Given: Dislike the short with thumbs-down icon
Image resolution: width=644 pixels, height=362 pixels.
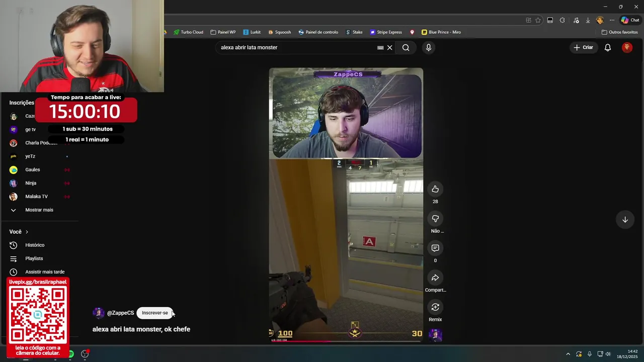Looking at the screenshot, I should tap(435, 219).
